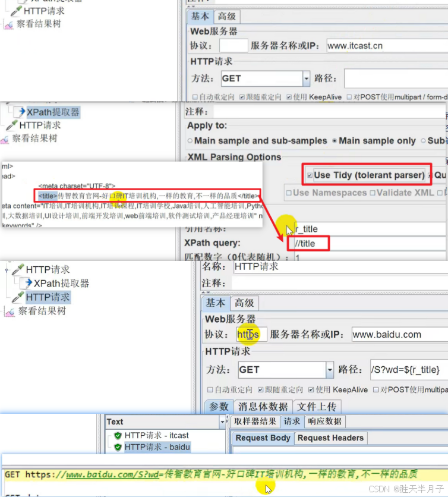
Task: Switch to the 参数 tab
Action: [x=219, y=407]
